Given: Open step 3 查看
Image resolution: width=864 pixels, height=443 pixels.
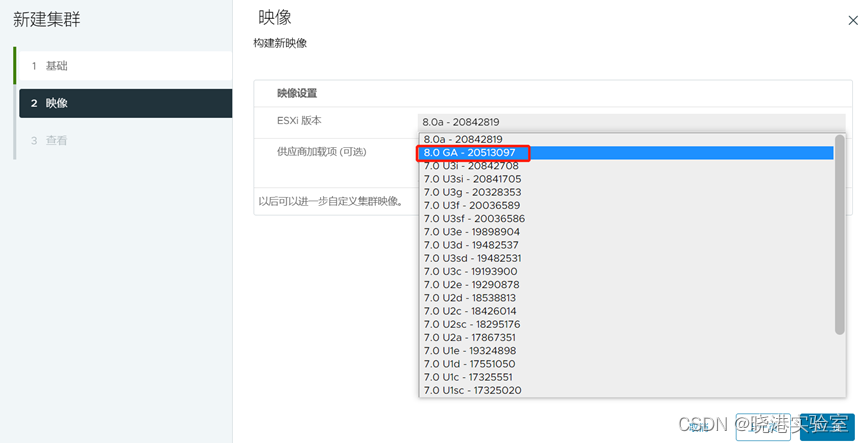Looking at the screenshot, I should [x=126, y=141].
